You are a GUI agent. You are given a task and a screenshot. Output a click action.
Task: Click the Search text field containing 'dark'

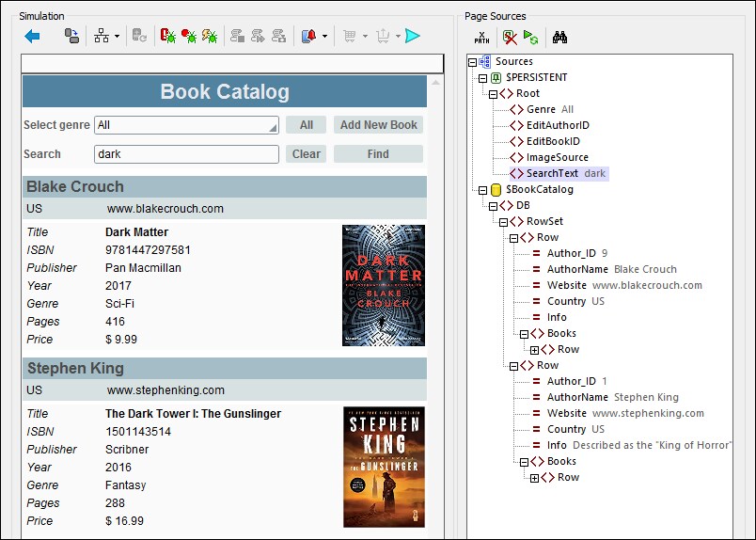186,154
